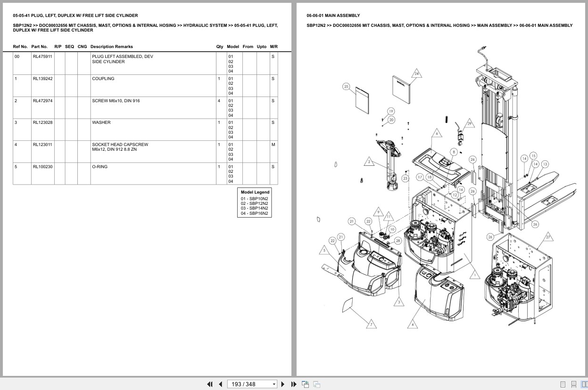Click callout 19 on the diagram
Image resolution: width=588 pixels, height=390 pixels.
pyautogui.click(x=391, y=111)
